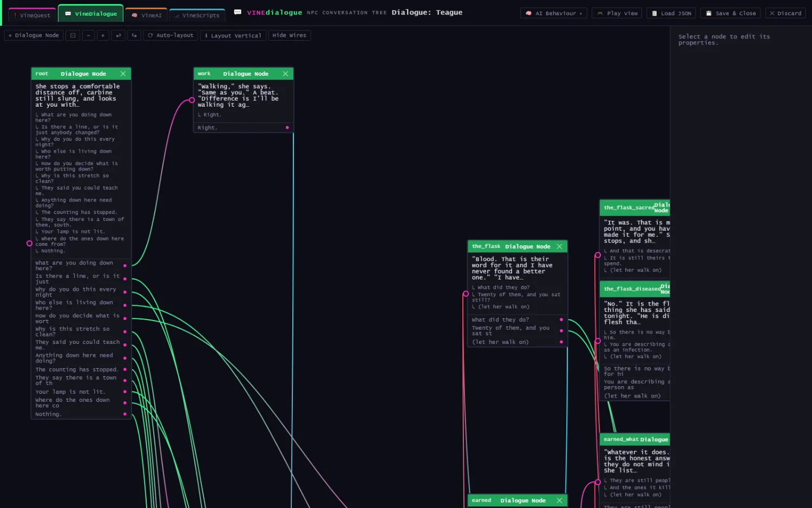812x508 pixels.
Task: Click the the_flask_diseased node input port
Action: point(598,341)
